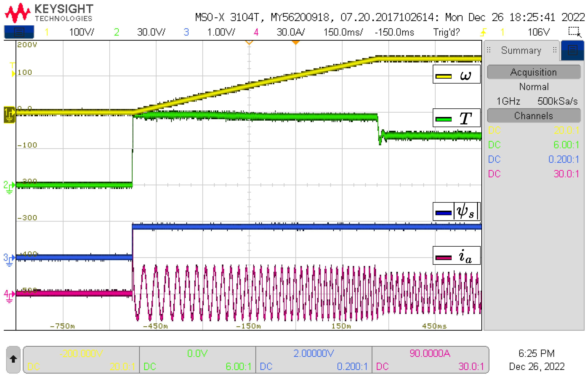Image resolution: width=588 pixels, height=377 pixels.
Task: Click the Trig'd? status indicator
Action: pos(447,32)
